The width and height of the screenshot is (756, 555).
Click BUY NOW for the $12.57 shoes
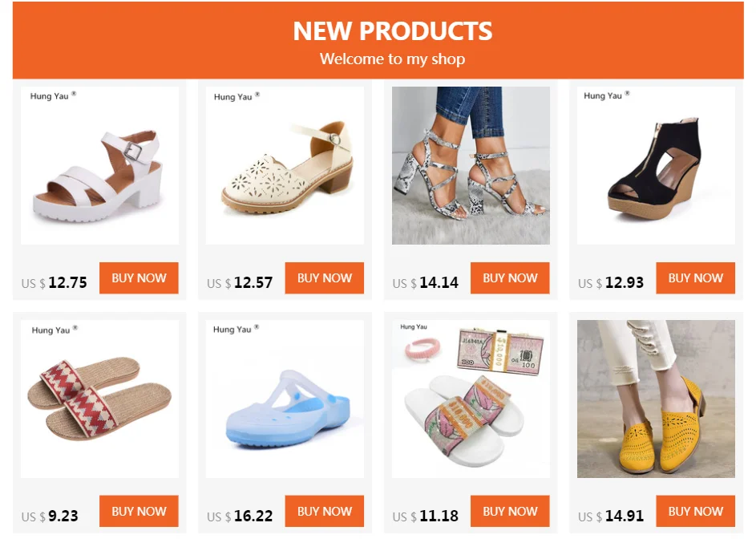[325, 277]
